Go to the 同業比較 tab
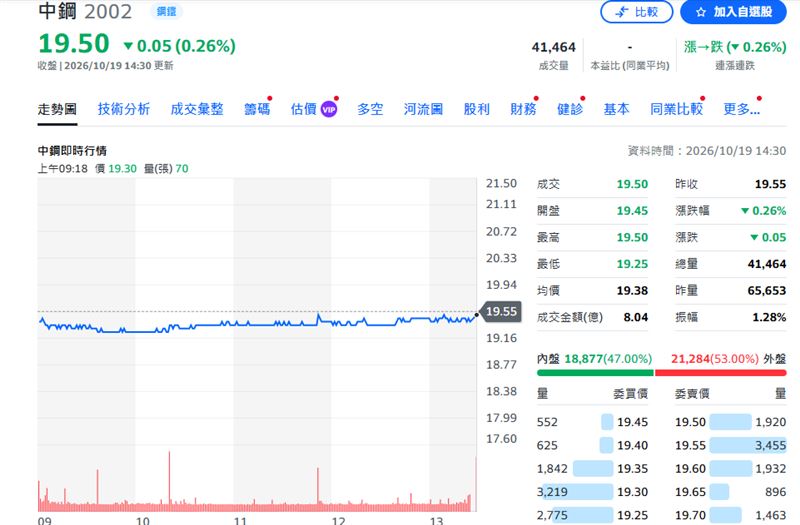 pyautogui.click(x=677, y=109)
